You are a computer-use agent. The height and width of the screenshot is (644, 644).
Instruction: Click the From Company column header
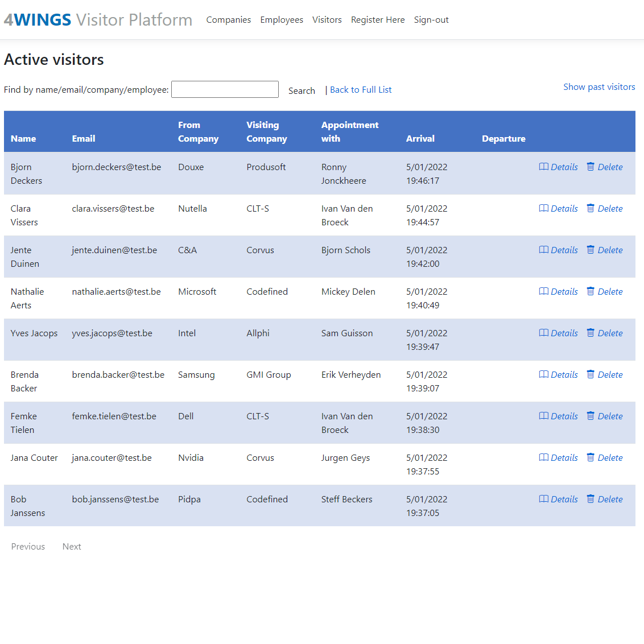click(198, 131)
